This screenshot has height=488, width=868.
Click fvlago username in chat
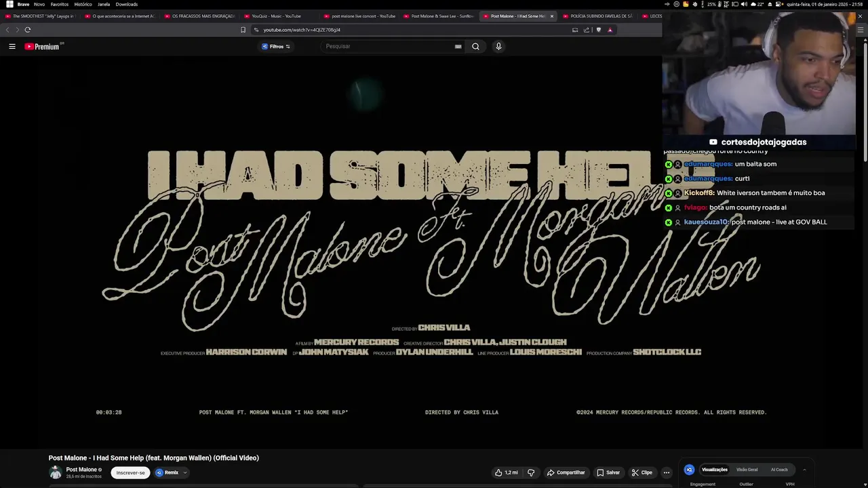pyautogui.click(x=696, y=207)
